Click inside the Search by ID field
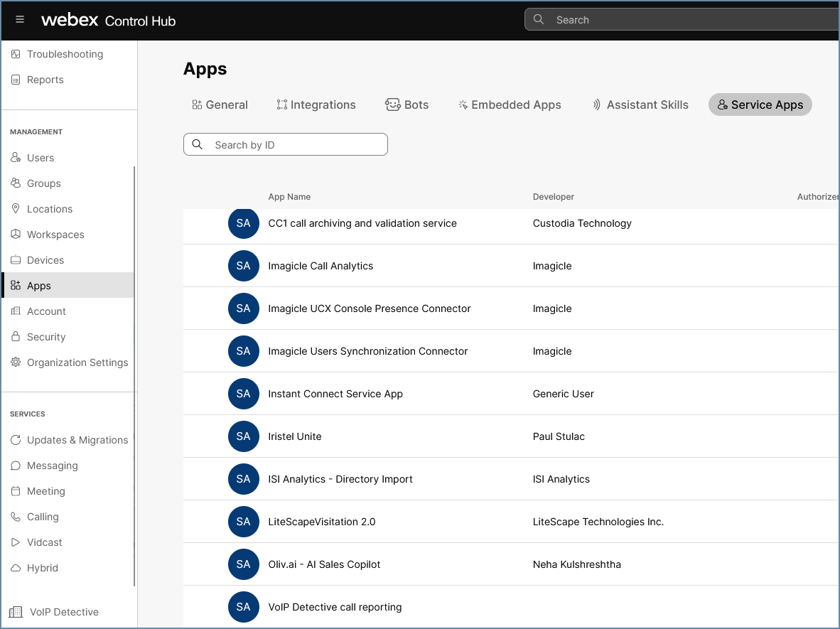840x629 pixels. pos(286,145)
